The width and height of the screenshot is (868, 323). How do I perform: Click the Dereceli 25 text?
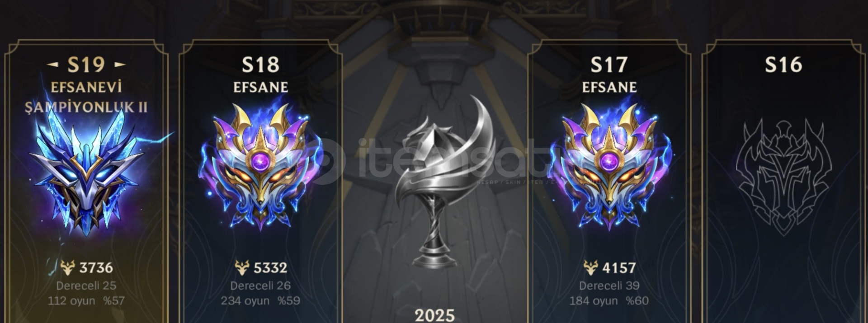tap(86, 286)
